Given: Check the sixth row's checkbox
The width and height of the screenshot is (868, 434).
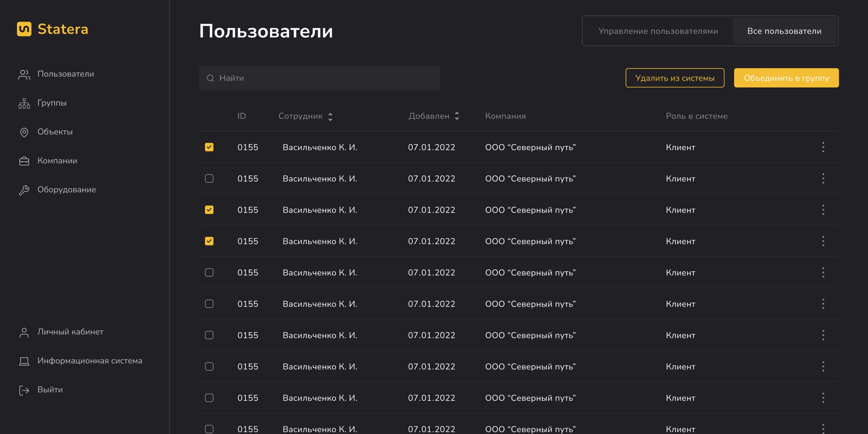Looking at the screenshot, I should [209, 304].
